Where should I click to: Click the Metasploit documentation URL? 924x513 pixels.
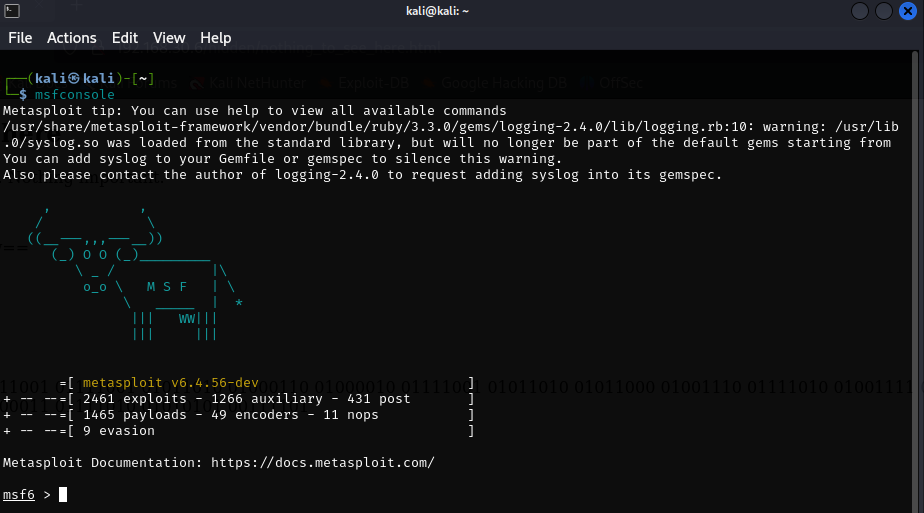[322, 462]
